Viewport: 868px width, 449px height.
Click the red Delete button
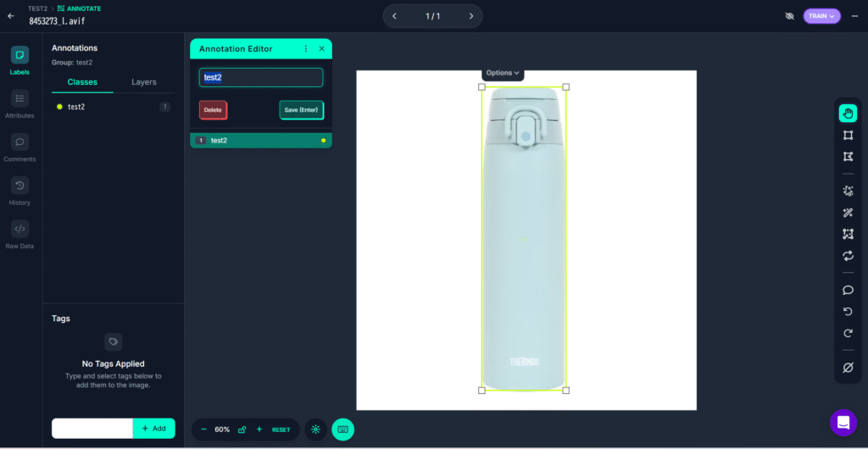213,110
